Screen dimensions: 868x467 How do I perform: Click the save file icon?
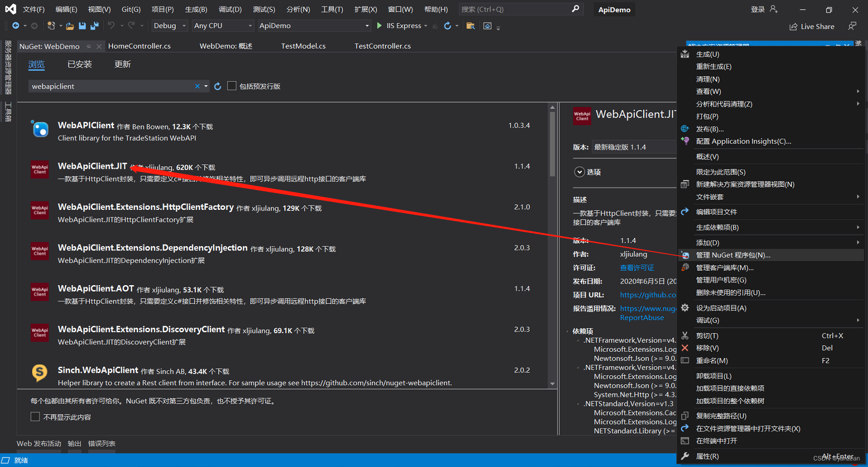pyautogui.click(x=82, y=26)
